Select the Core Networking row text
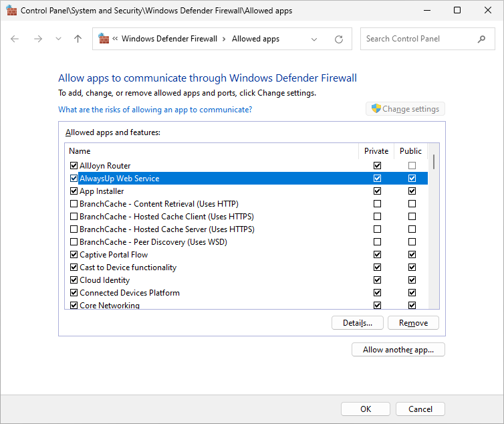This screenshot has width=504, height=424. click(109, 305)
